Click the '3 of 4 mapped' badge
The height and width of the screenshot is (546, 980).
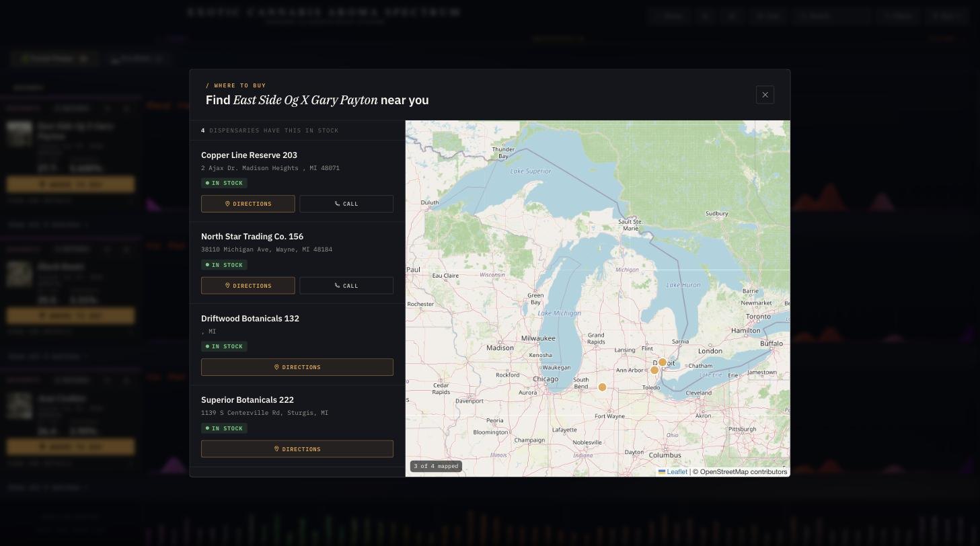pos(436,466)
